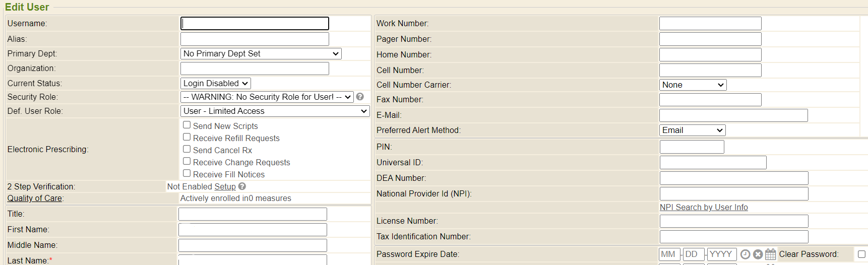Check Receive Refill Requests
The image size is (868, 265).
coord(187,137)
